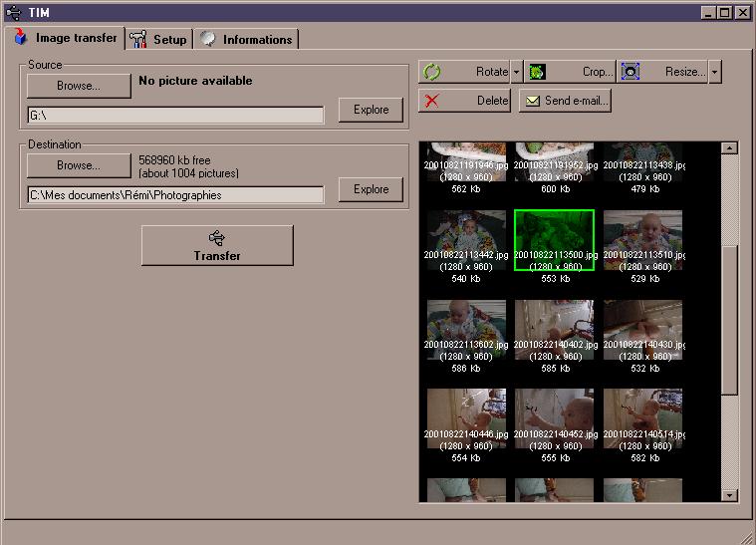Select thumbnail 20010822113602.jpg
This screenshot has height=545, width=756.
466,330
